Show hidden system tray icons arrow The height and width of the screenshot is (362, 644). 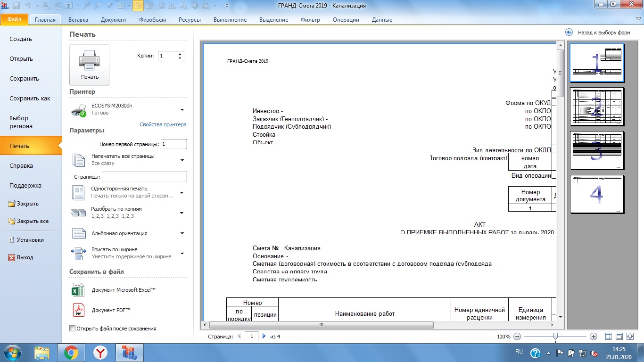tap(548, 352)
